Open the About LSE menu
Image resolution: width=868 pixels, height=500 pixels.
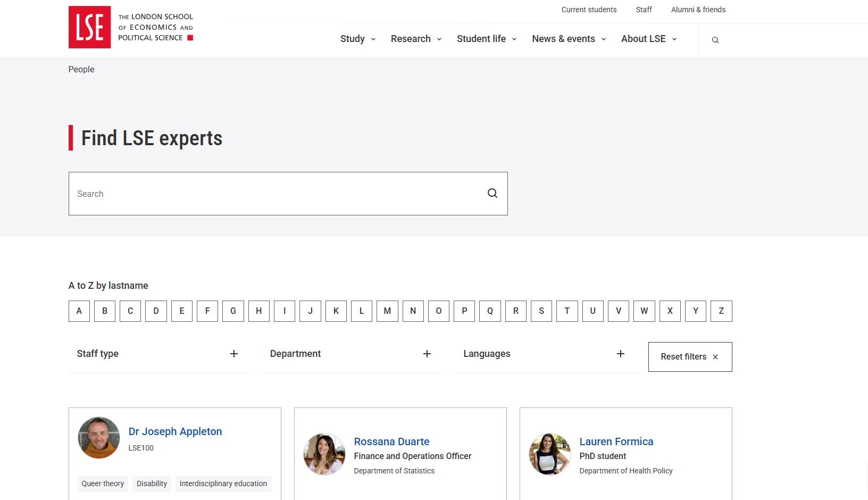click(649, 39)
